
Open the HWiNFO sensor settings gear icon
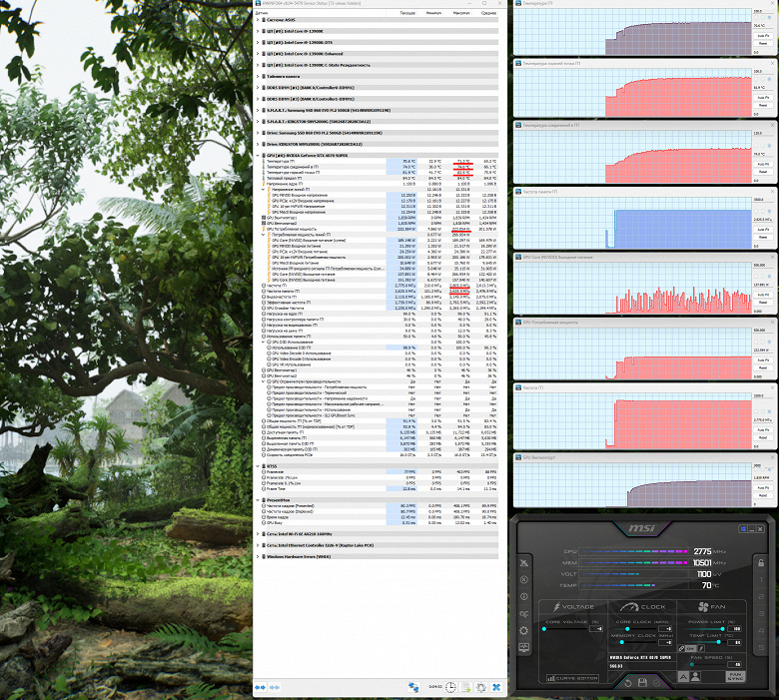click(480, 687)
